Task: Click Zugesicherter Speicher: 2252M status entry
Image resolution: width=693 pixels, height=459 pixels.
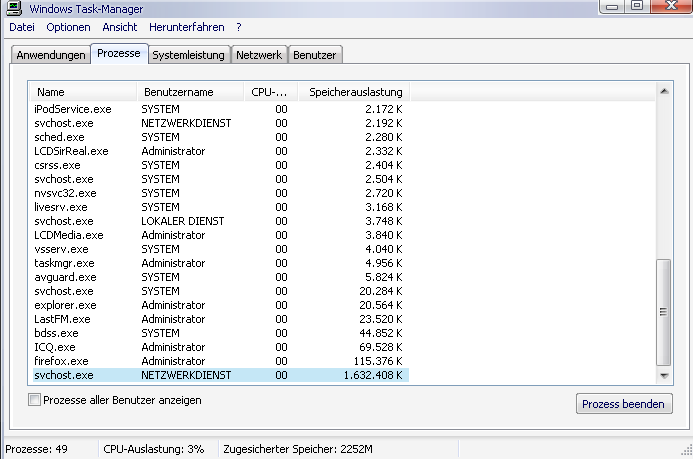Action: (298, 449)
